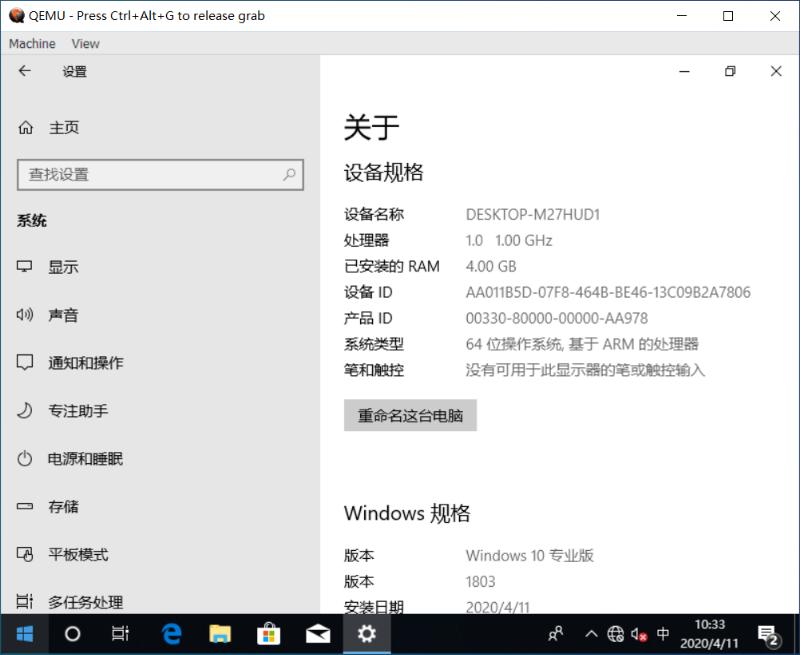Image resolution: width=800 pixels, height=655 pixels.
Task: Open the Machine menu
Action: click(x=32, y=43)
